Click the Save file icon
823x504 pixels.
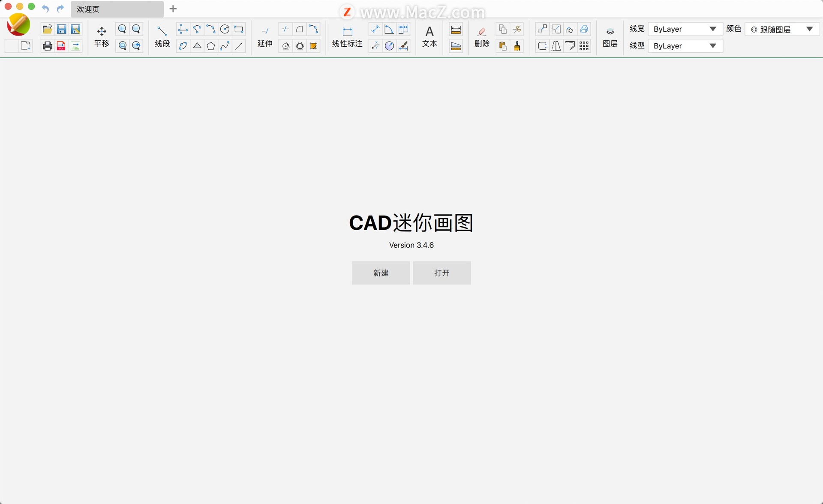click(62, 29)
